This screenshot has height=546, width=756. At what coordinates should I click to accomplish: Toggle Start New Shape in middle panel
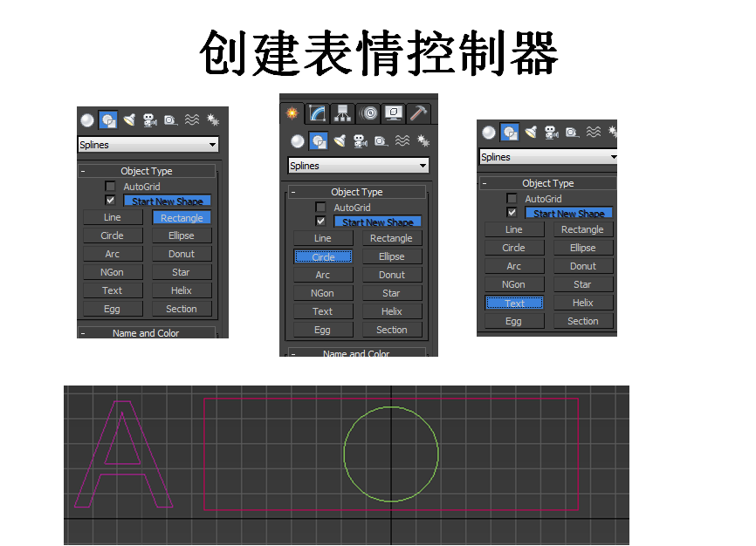377,222
